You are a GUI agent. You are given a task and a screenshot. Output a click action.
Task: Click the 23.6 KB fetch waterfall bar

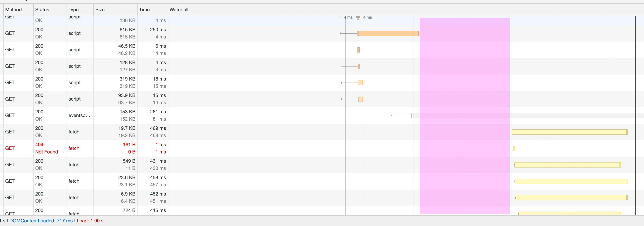point(571,181)
